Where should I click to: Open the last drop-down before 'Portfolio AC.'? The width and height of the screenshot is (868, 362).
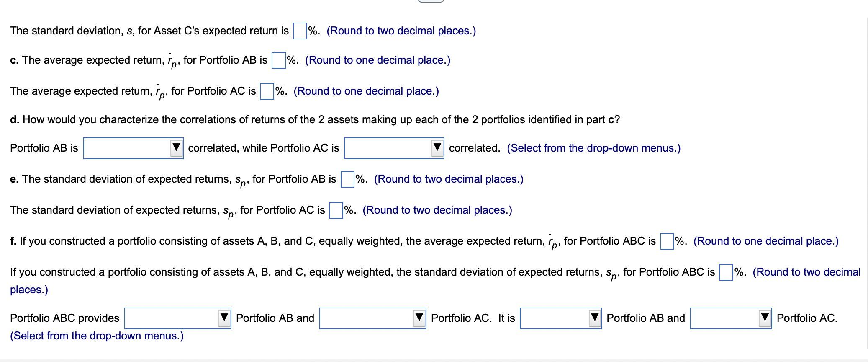(730, 318)
